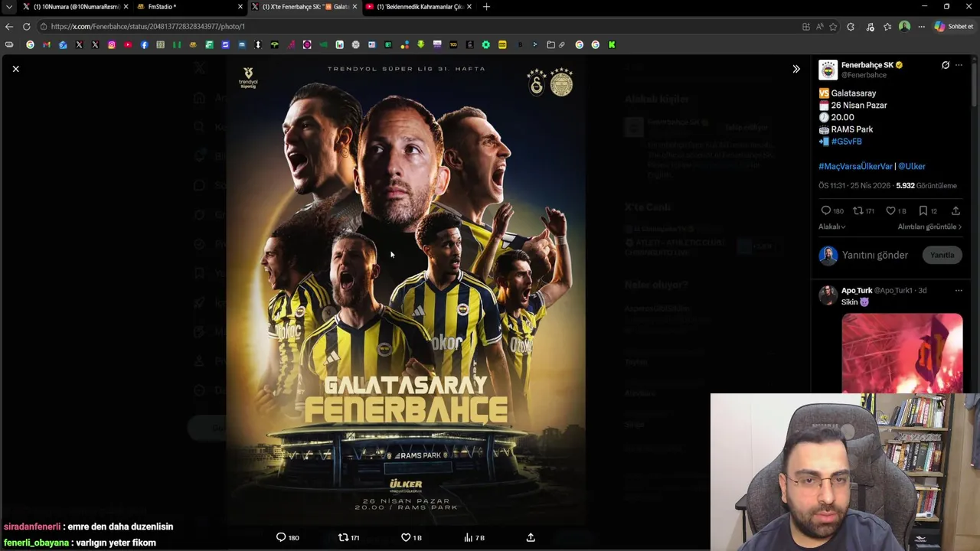Viewport: 980px width, 551px height.
Task: Close the FmStadio browser tab
Action: pos(240,7)
